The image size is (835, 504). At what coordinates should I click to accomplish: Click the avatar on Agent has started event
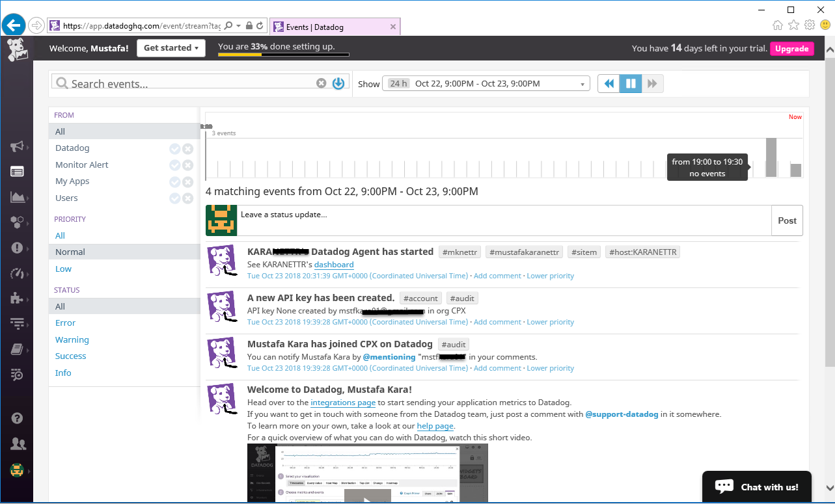pos(221,260)
